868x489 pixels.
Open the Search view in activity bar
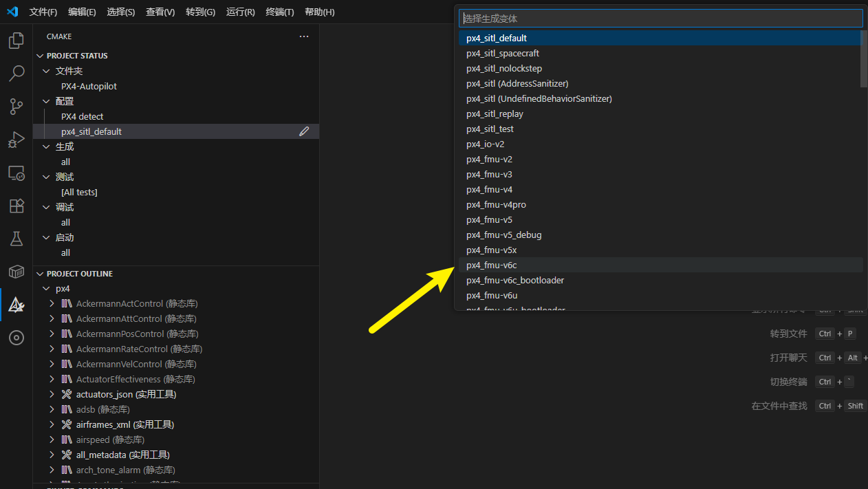[x=16, y=74]
